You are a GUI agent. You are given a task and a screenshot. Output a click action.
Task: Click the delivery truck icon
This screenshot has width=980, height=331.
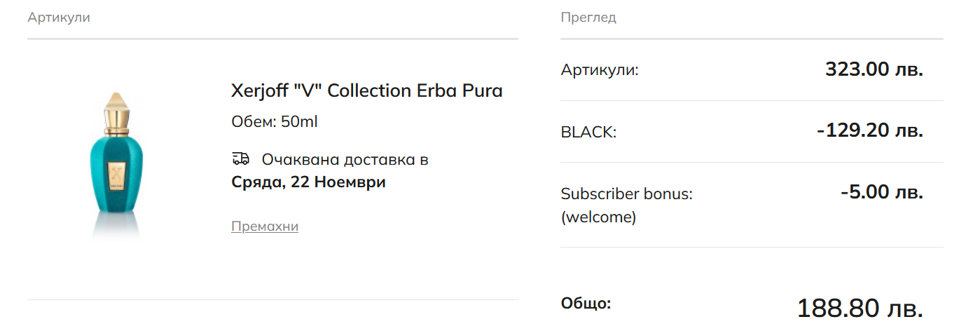coord(240,159)
